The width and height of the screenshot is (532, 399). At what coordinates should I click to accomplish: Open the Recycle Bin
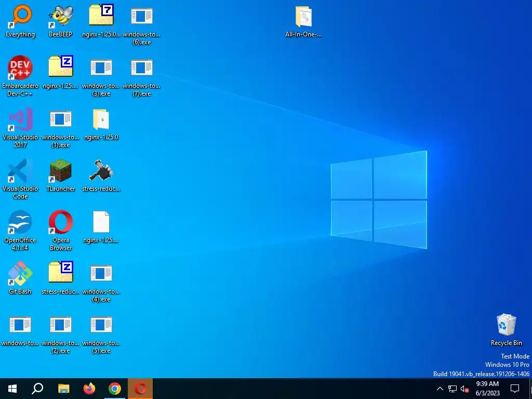click(506, 329)
